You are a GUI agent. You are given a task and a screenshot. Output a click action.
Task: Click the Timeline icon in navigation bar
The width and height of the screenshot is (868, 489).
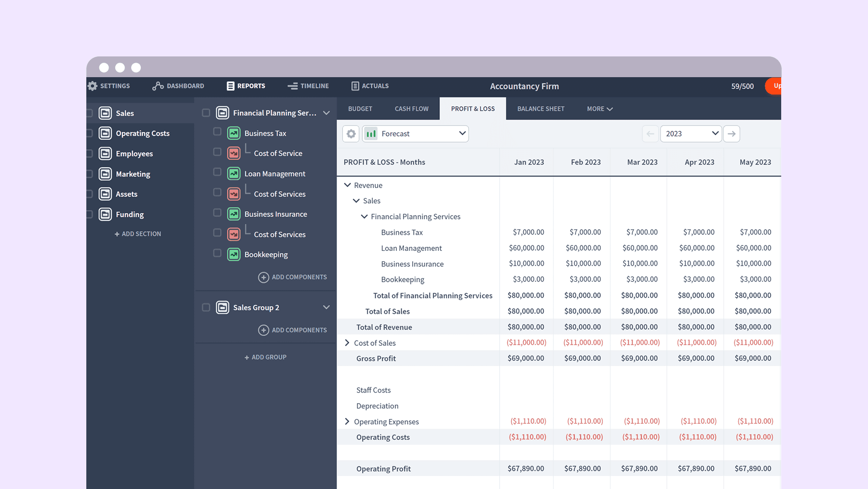coord(293,86)
